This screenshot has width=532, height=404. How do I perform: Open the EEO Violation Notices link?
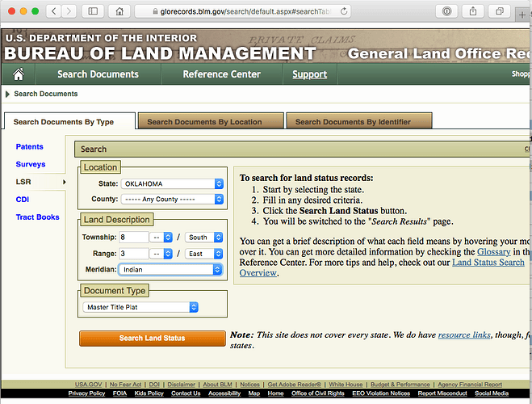tap(381, 393)
